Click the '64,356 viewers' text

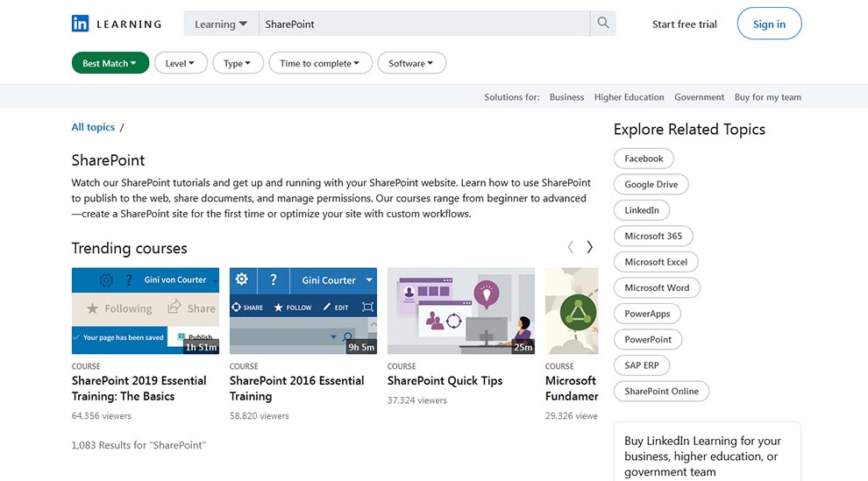102,416
